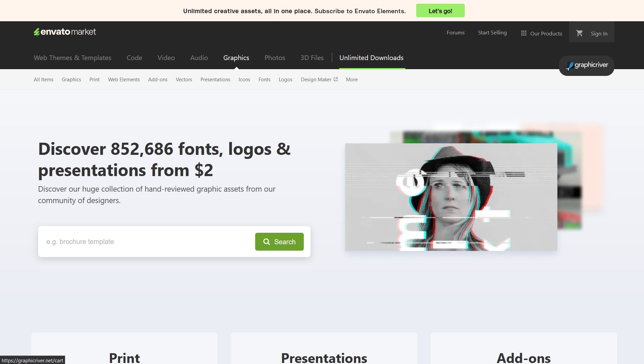Open the Forums link
Screen dimensions: 644x364
pyautogui.click(x=455, y=32)
